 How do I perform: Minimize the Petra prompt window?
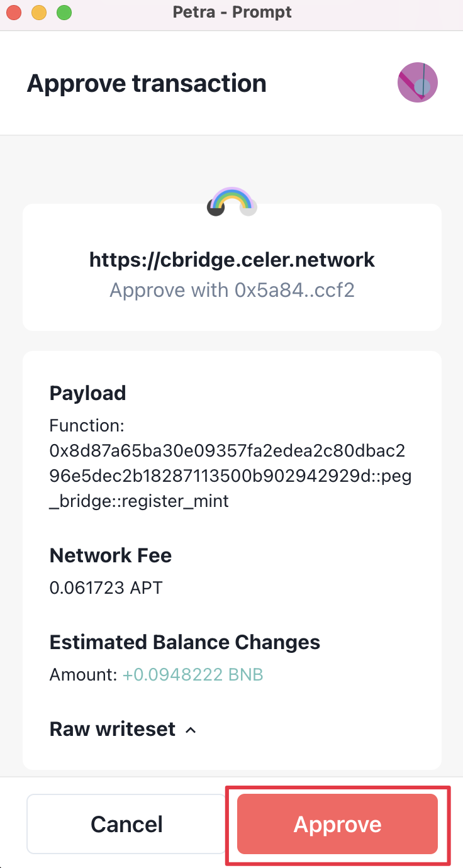[x=39, y=12]
